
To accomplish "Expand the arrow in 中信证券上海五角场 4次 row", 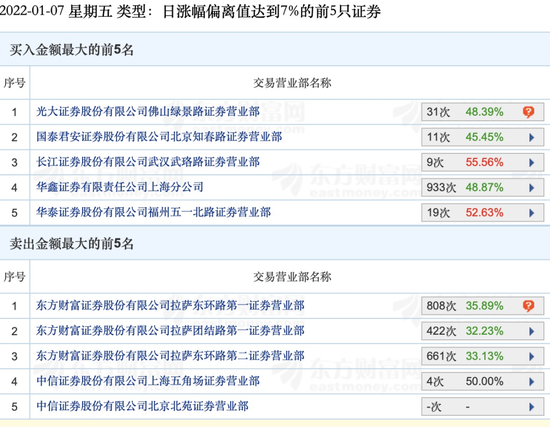I will tap(532, 381).
